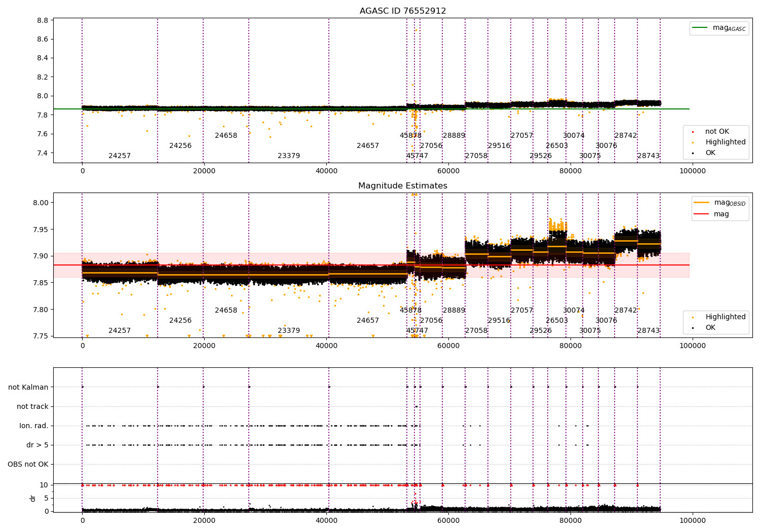
Task: Click OBSID label 24658 in top plot
Action: point(226,136)
